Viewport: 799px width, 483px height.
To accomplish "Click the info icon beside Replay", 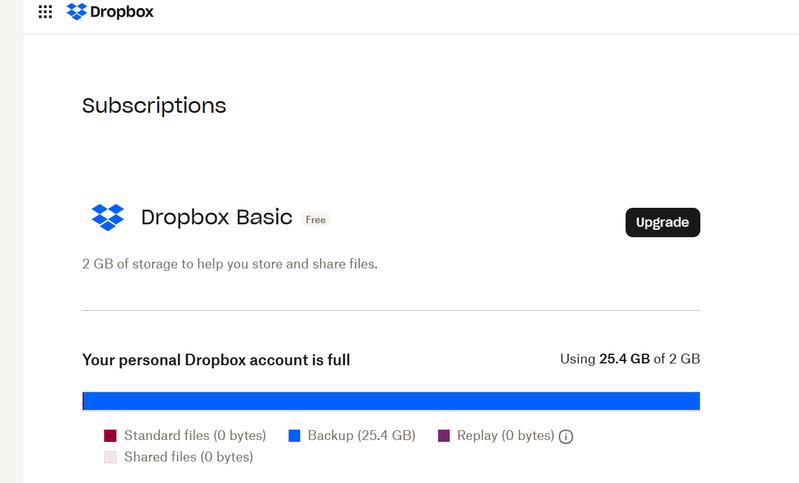I will (566, 436).
